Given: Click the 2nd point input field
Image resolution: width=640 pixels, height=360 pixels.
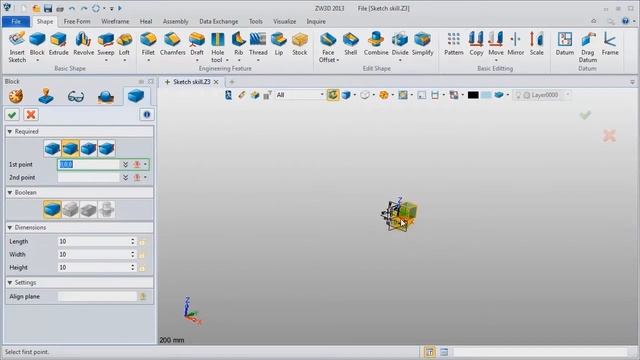Looking at the screenshot, I should coord(89,178).
